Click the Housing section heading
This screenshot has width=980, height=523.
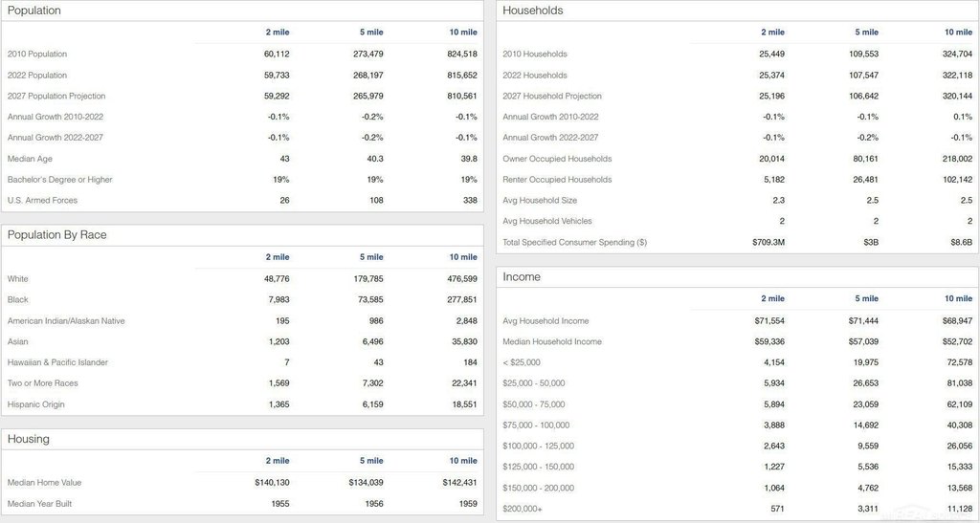click(x=28, y=439)
